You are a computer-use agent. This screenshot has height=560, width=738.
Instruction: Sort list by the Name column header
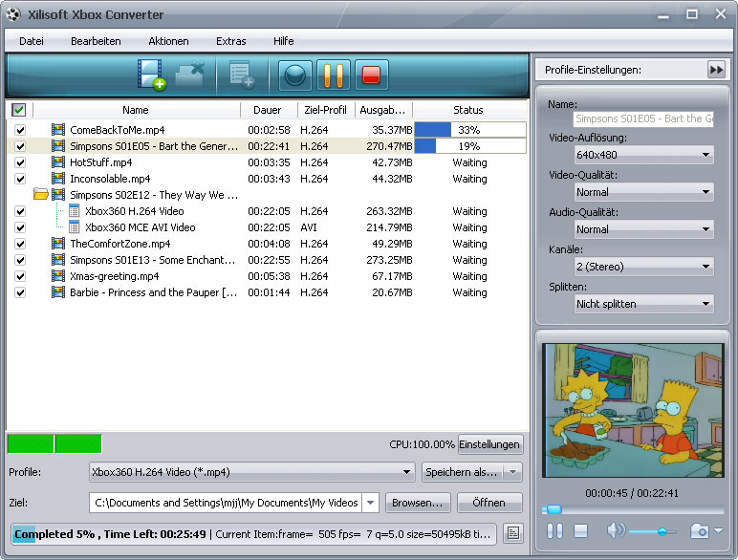[136, 110]
